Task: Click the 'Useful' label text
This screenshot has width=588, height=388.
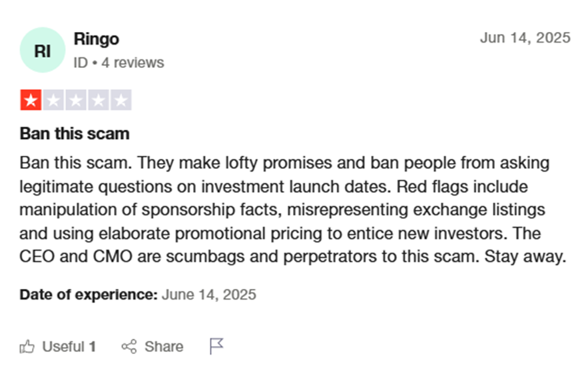Action: 63,347
